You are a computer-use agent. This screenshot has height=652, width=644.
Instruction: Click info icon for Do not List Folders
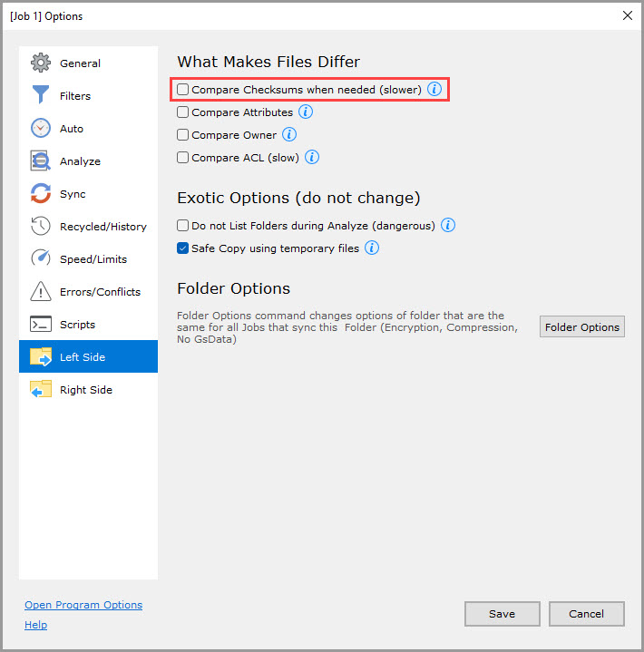[x=448, y=226]
